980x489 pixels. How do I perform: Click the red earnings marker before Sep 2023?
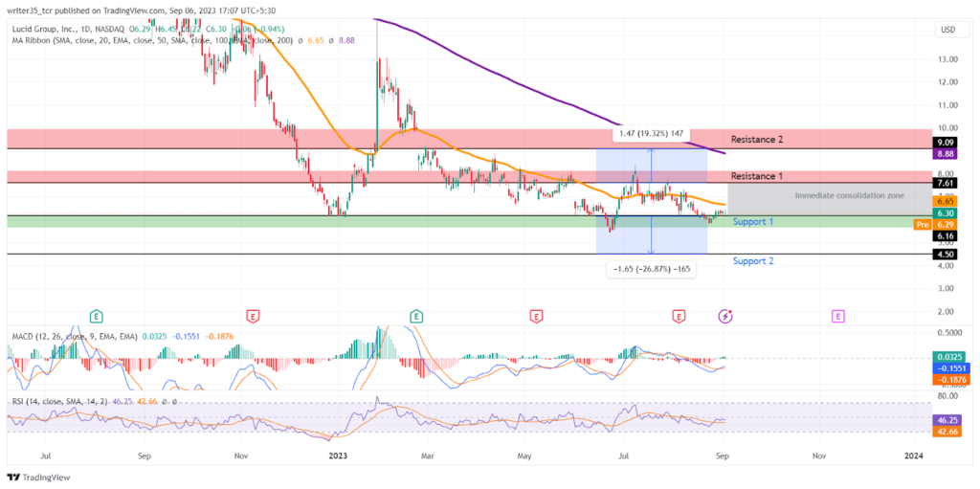[x=679, y=317]
